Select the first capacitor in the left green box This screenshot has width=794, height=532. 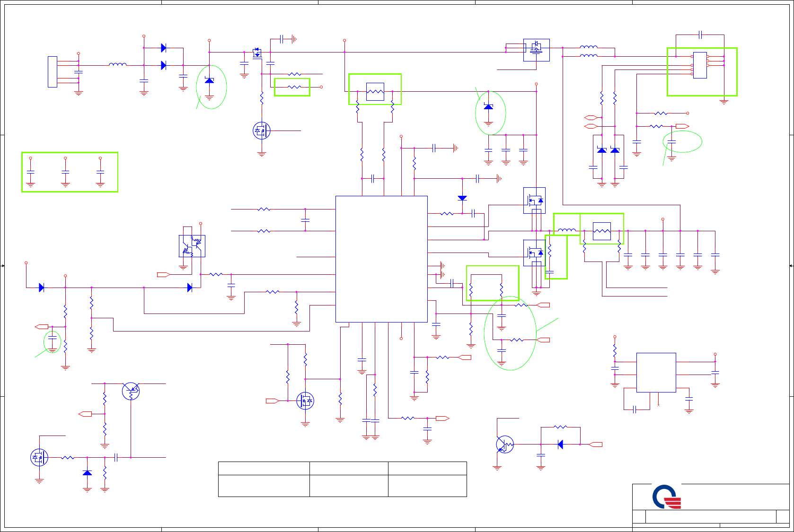pyautogui.click(x=31, y=172)
